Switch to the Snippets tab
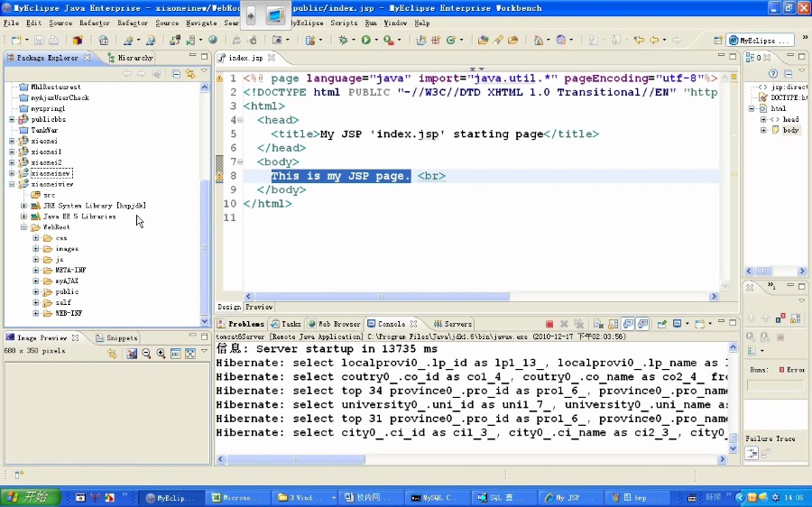This screenshot has width=812, height=507. pos(117,337)
